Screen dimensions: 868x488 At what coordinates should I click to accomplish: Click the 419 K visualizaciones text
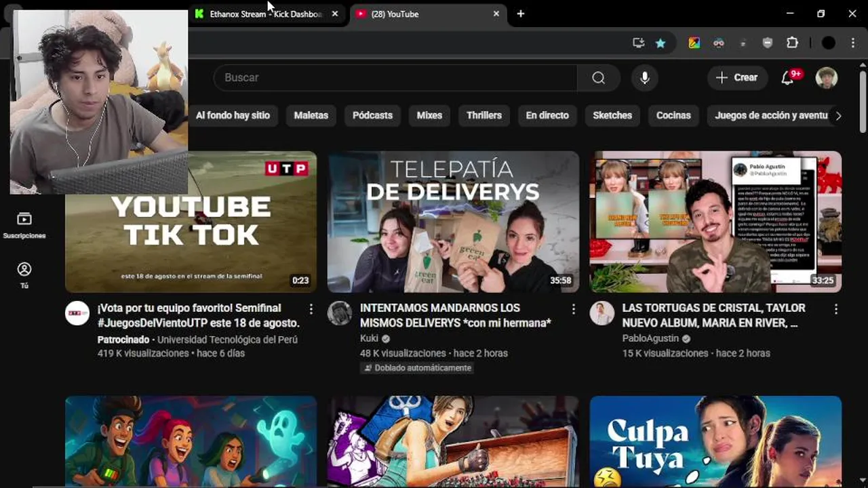point(143,353)
